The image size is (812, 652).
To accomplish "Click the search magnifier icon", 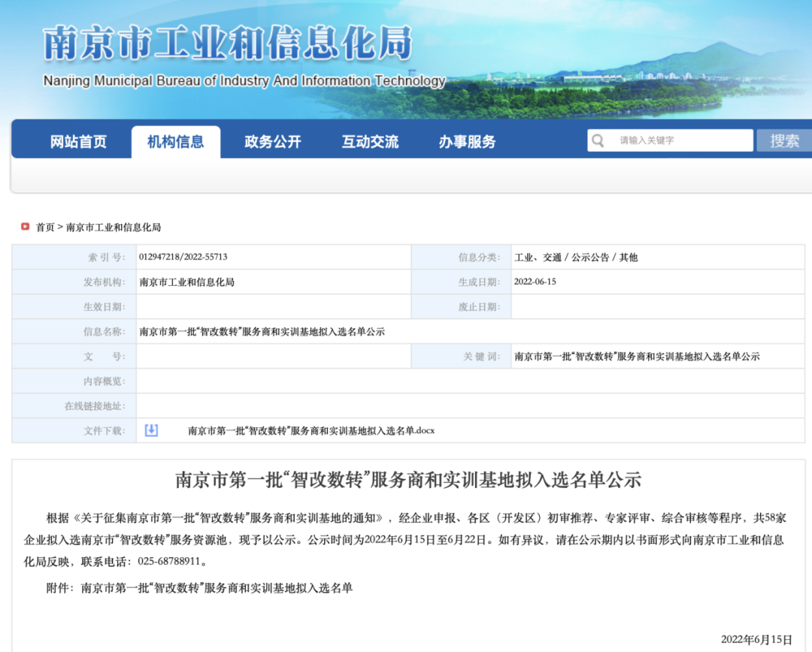I will point(598,141).
